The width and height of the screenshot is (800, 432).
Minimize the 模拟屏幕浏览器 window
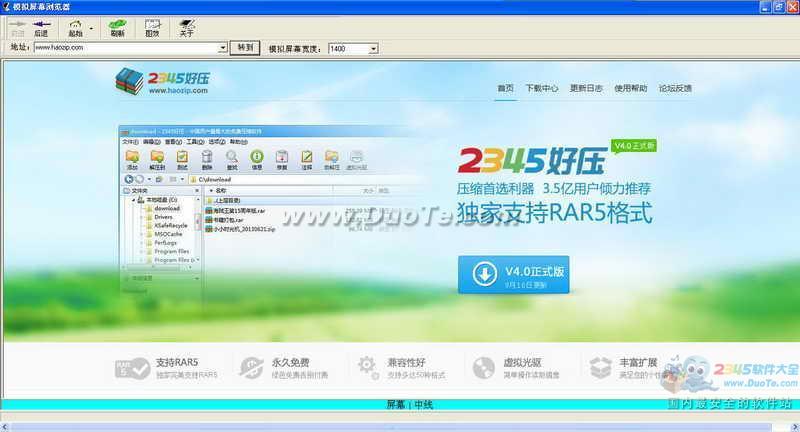tap(765, 7)
